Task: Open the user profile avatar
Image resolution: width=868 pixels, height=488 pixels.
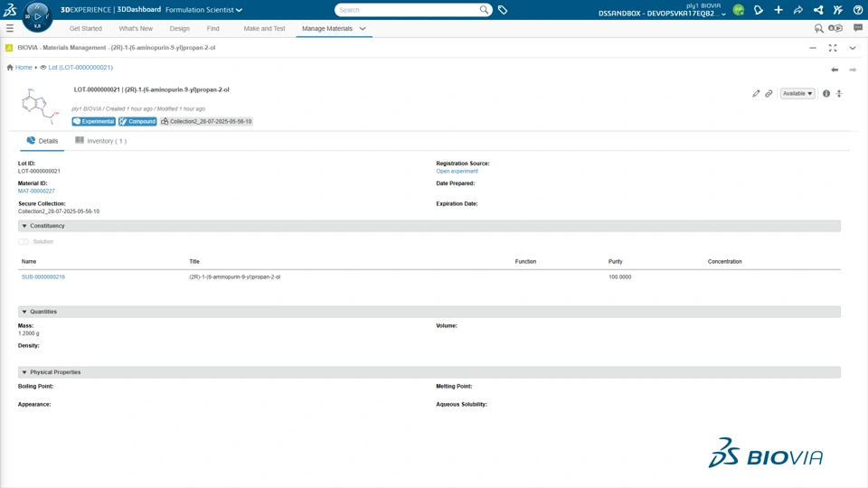Action: pyautogui.click(x=739, y=9)
